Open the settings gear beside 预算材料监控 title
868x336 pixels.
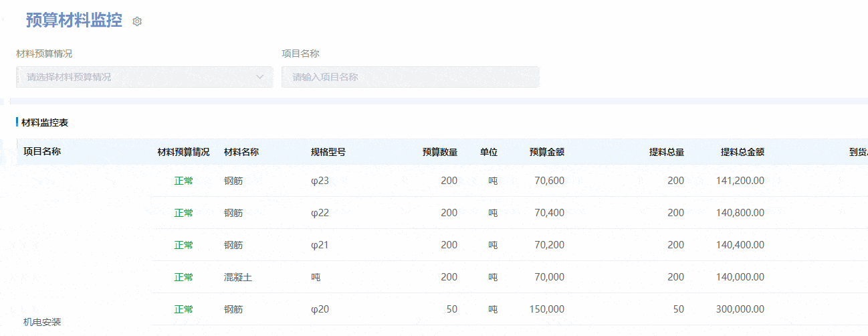coord(137,21)
